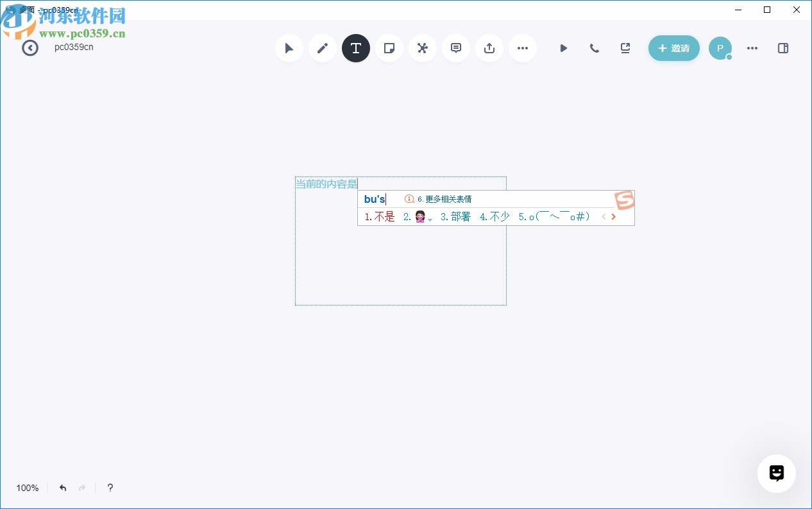Open the emoji candidate dropdown arrow
The image size is (812, 509).
point(430,219)
